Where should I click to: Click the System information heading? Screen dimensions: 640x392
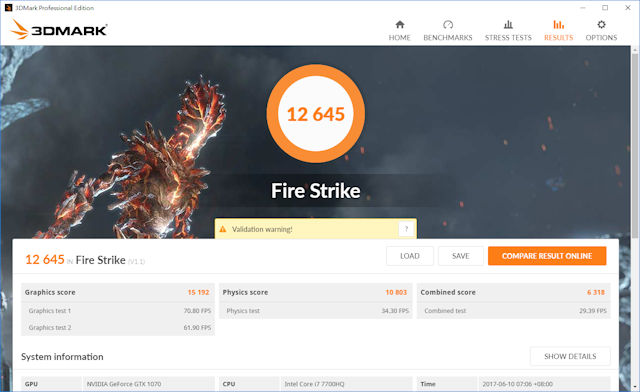[x=62, y=357]
